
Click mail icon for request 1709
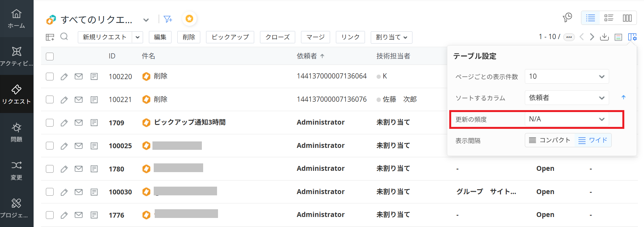point(78,123)
